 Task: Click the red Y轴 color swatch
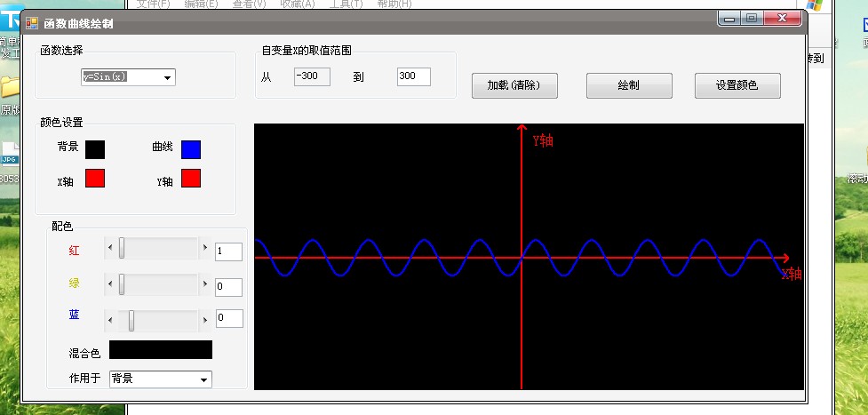click(x=191, y=179)
